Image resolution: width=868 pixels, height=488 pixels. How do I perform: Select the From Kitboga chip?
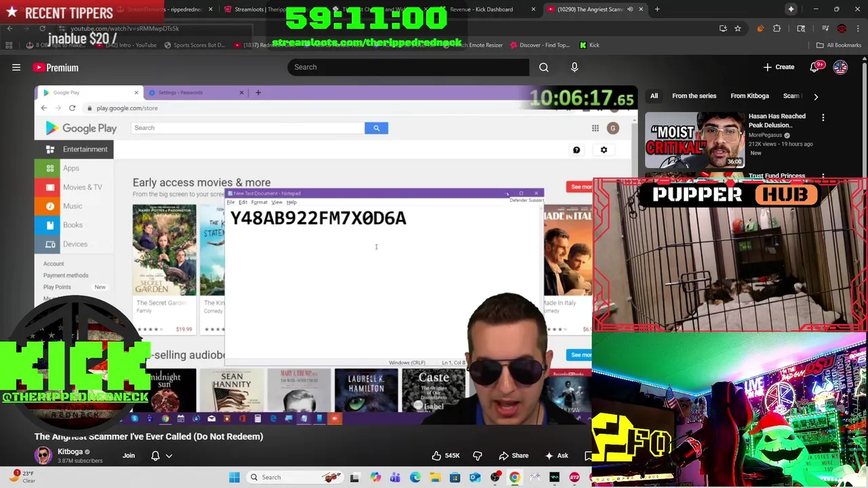coord(749,96)
